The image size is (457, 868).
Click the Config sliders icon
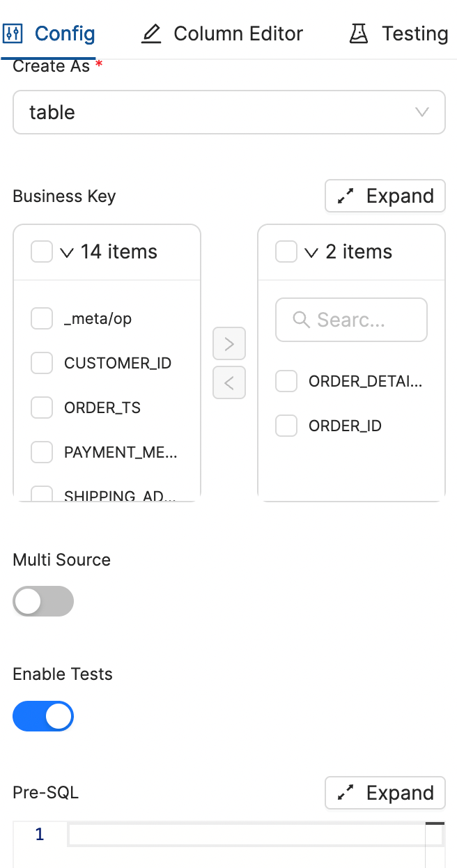13,33
